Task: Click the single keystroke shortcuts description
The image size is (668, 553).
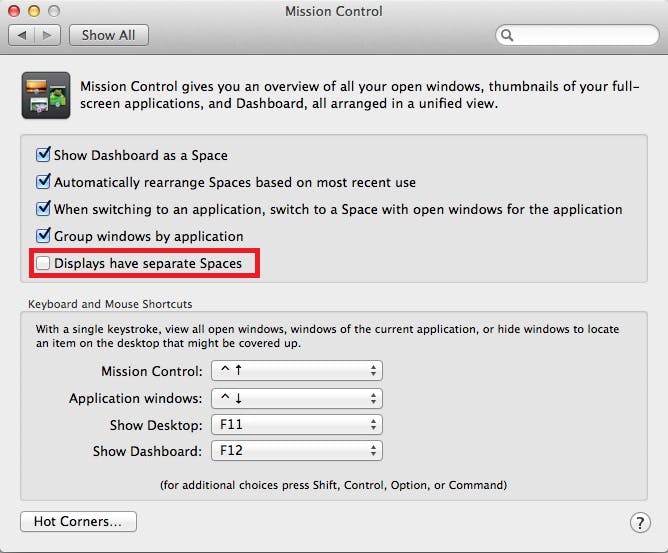Action: (x=327, y=336)
